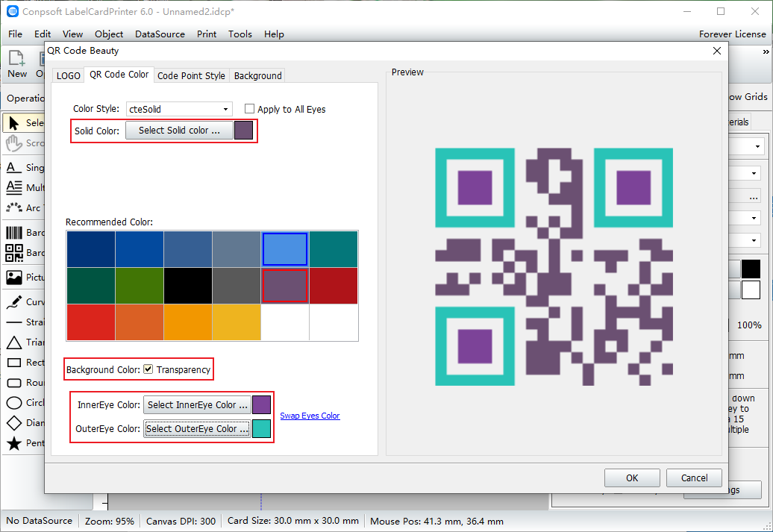Screen dimensions: 773x532
Task: Click the Forever License label
Action: (733, 34)
